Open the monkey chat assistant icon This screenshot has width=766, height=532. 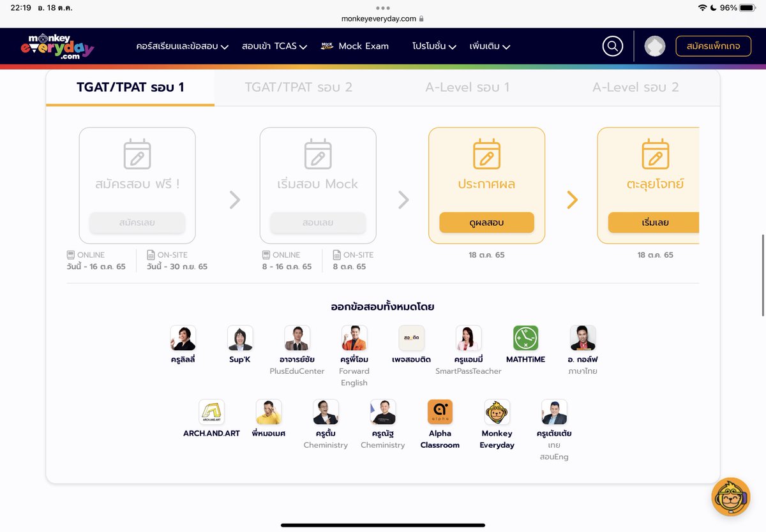point(731,497)
